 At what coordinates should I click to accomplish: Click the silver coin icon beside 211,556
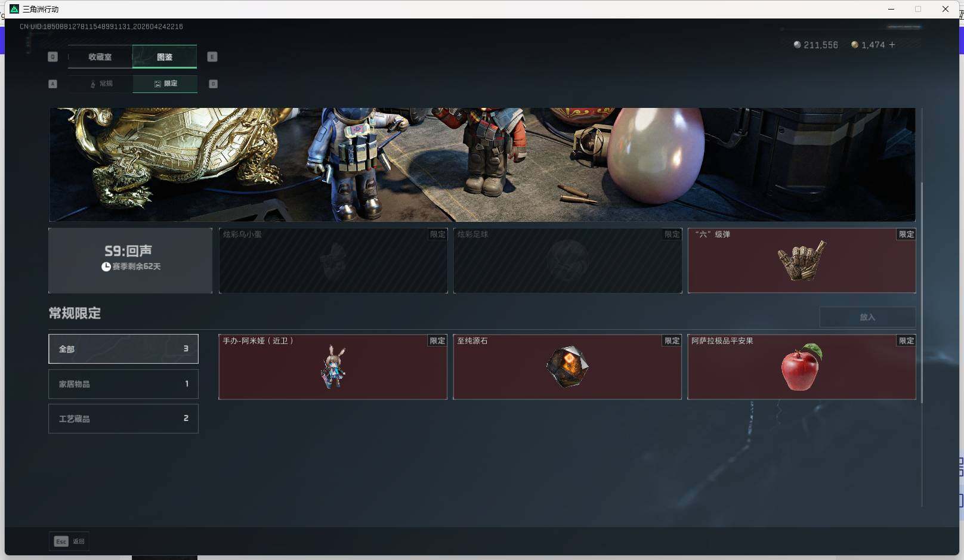click(797, 45)
